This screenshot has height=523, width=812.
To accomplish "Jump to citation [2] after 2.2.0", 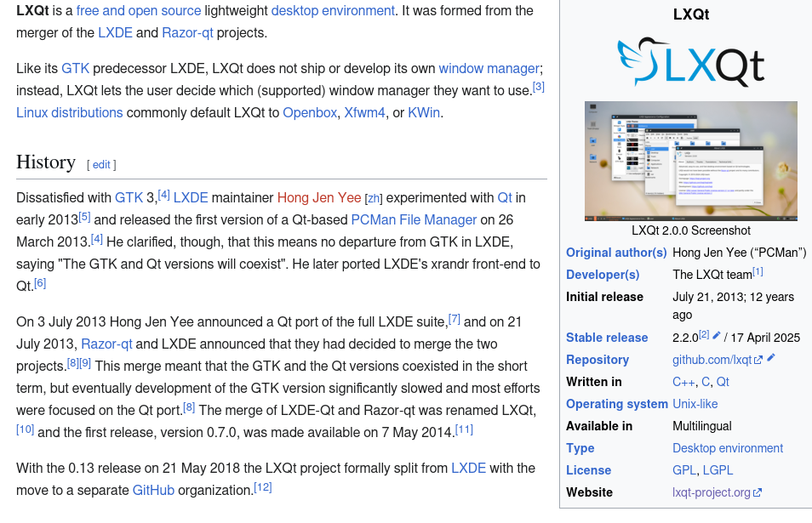I will point(704,335).
